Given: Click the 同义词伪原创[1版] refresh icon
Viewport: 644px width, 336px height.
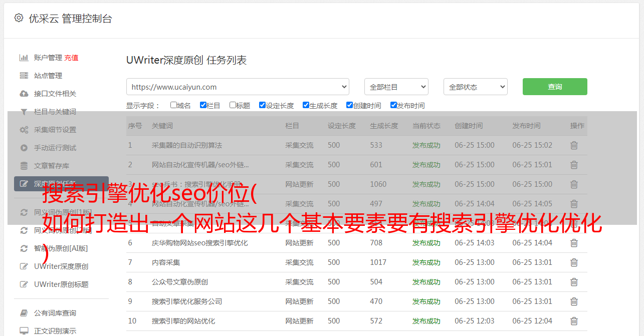Looking at the screenshot, I should [x=24, y=212].
